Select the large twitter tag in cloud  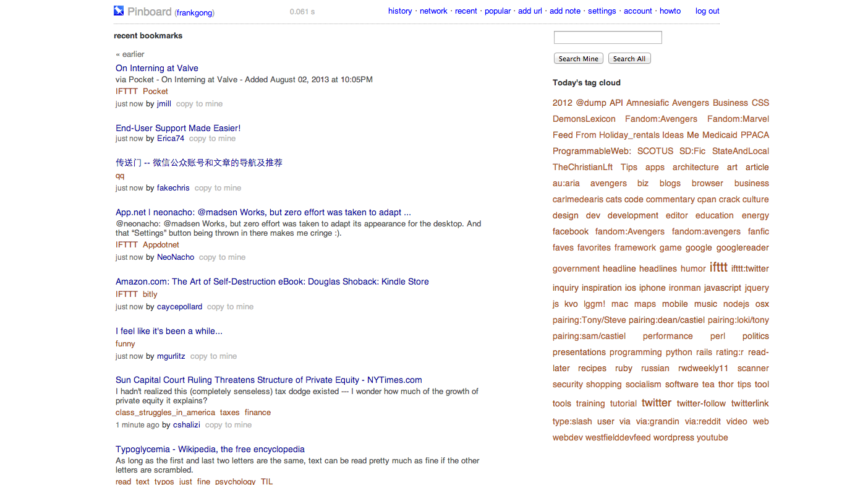(x=657, y=403)
